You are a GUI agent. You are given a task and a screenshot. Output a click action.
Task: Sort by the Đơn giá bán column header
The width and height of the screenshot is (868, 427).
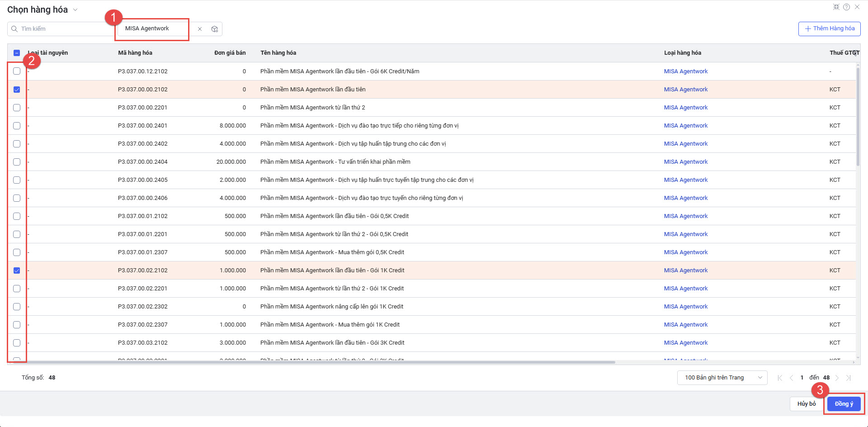tap(230, 53)
